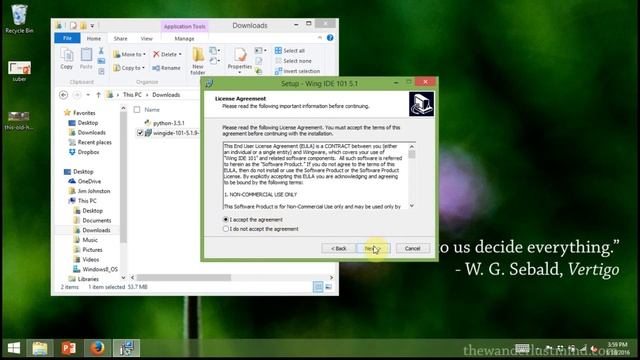Switch to large icons view in Downloads status bar
The image size is (640, 360).
click(x=329, y=287)
